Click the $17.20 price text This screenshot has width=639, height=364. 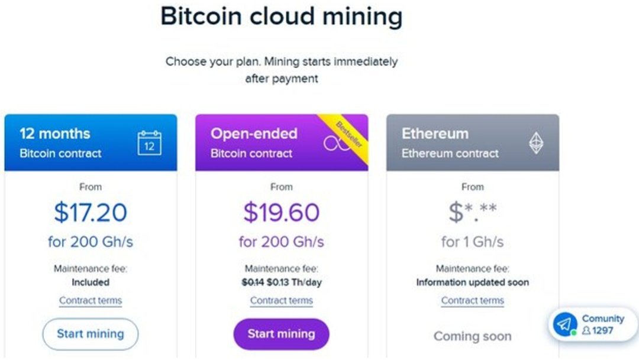pyautogui.click(x=91, y=213)
